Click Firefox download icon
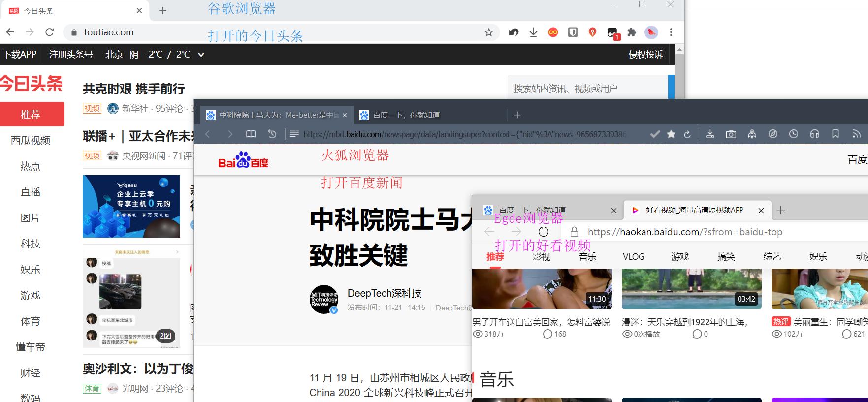Image resolution: width=868 pixels, height=402 pixels. tap(710, 134)
